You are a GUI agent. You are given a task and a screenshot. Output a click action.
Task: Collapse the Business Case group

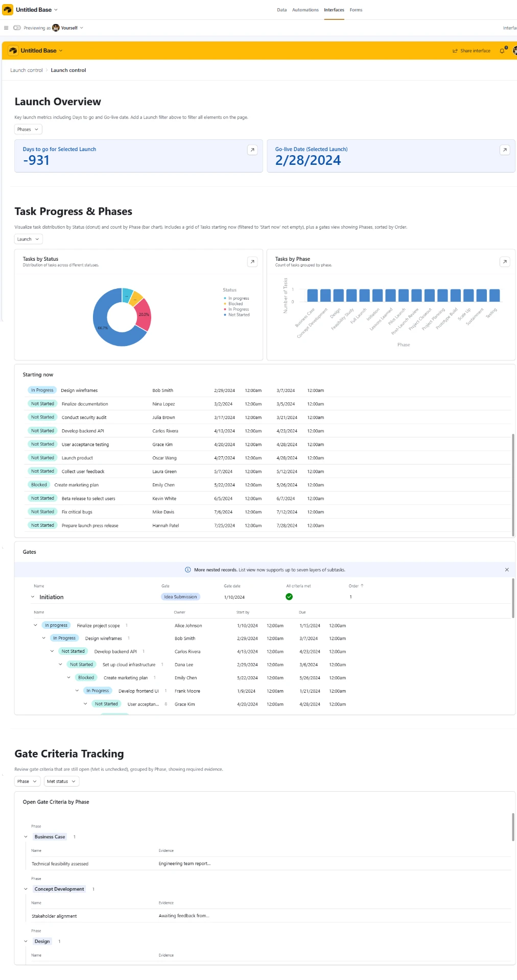pos(26,837)
